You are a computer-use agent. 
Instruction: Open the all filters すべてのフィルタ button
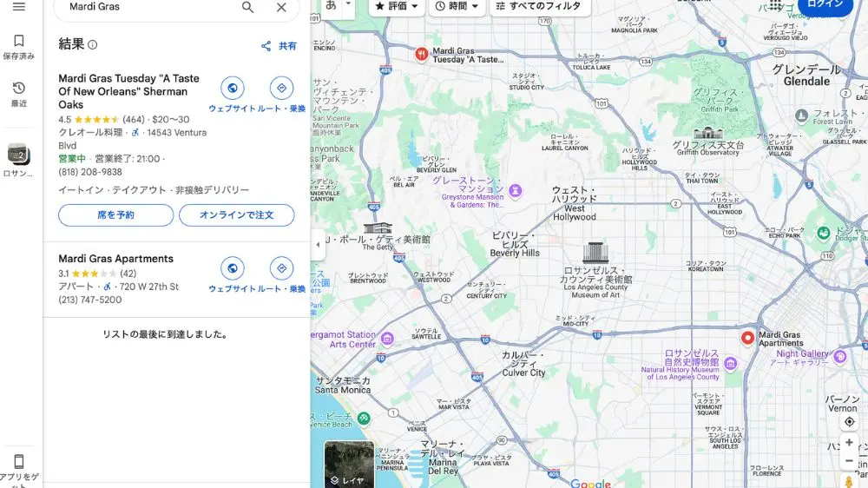(x=540, y=6)
